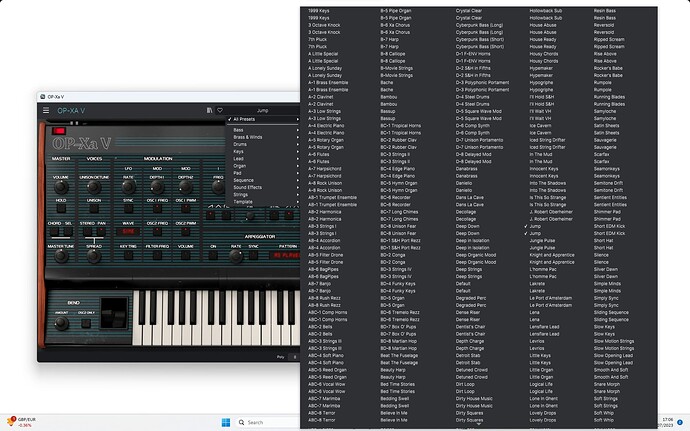Image resolution: width=690 pixels, height=431 pixels.
Task: Toggle the Unison button
Action: click(94, 208)
